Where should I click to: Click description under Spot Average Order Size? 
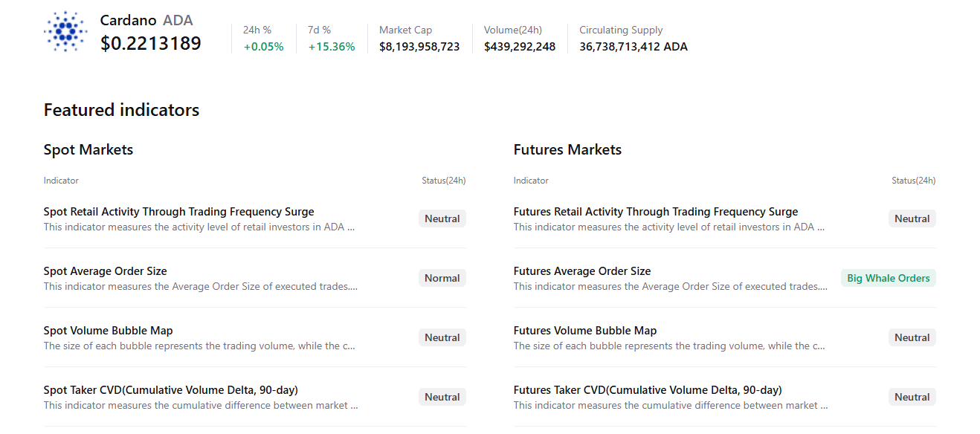point(201,287)
